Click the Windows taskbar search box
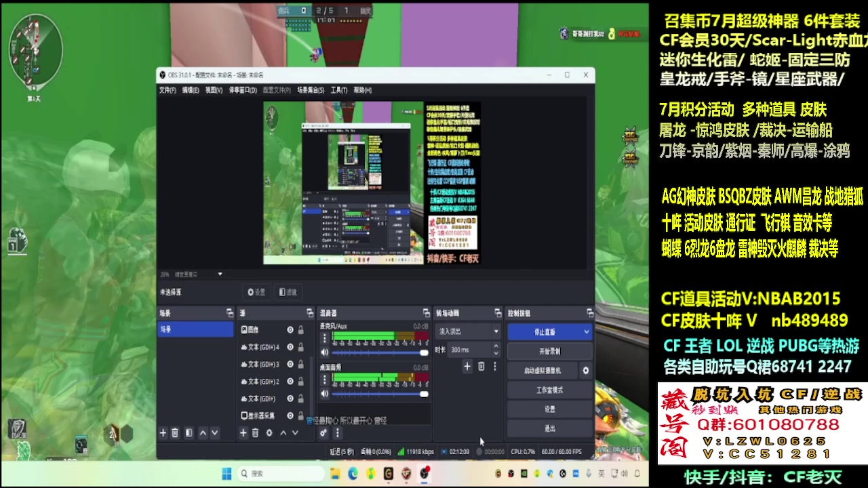The height and width of the screenshot is (488, 868). [281, 473]
